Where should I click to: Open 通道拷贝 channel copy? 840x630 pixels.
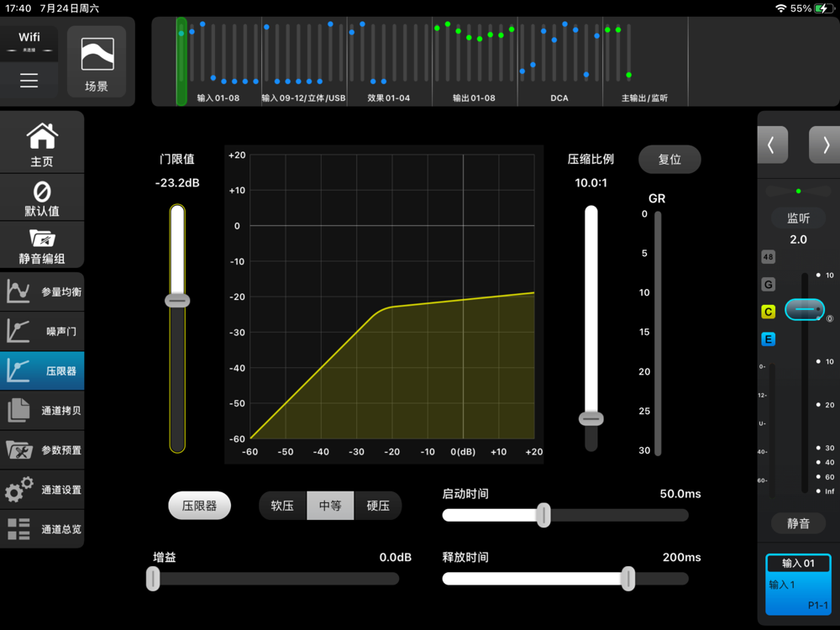(42, 411)
